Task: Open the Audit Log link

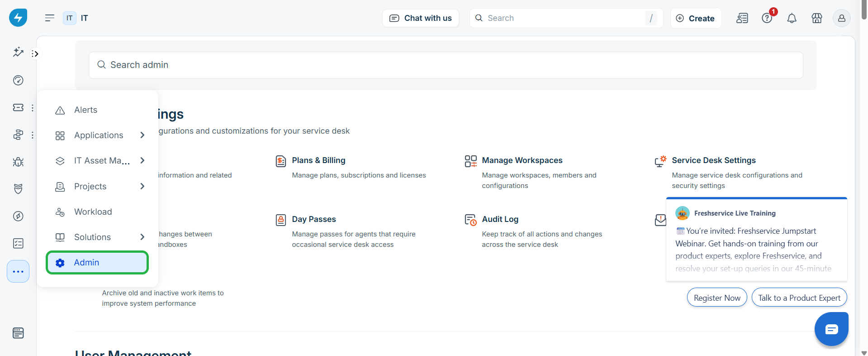Action: pyautogui.click(x=500, y=219)
